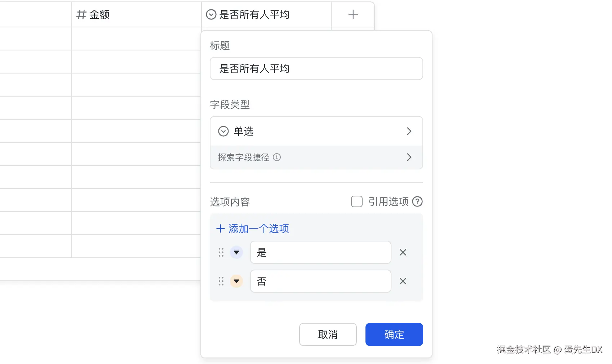The image size is (612, 364).
Task: Delete the 否 option using its X icon
Action: point(403,281)
